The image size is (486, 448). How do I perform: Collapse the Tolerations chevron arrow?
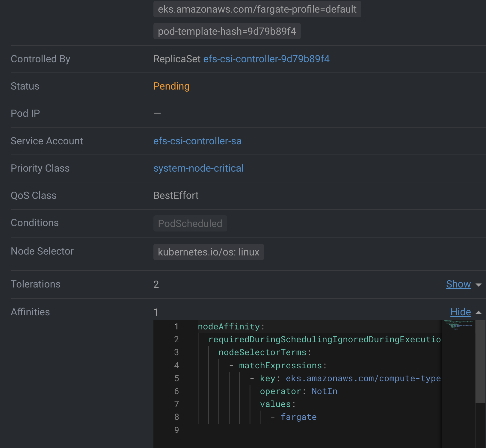[x=478, y=285]
